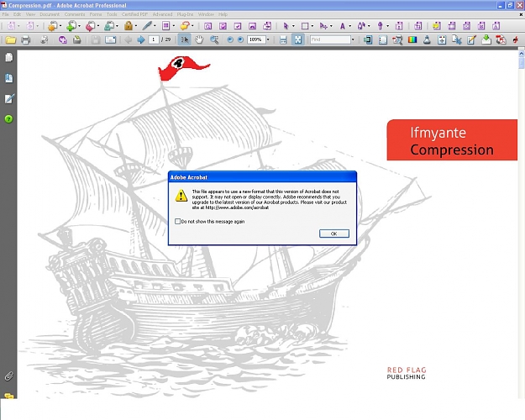This screenshot has width=525, height=420.
Task: Open the Plug-Ins menu
Action: (x=185, y=14)
